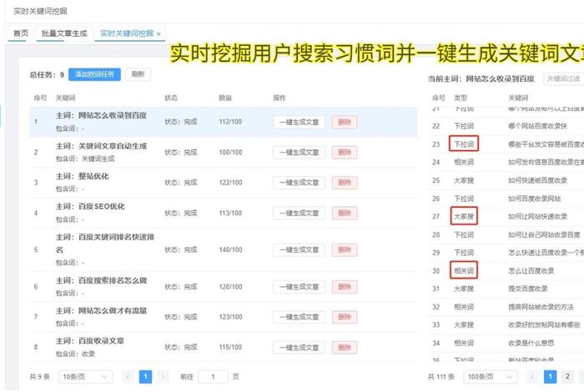
Task: Click 下拉词 type in row 23
Action: tap(464, 144)
